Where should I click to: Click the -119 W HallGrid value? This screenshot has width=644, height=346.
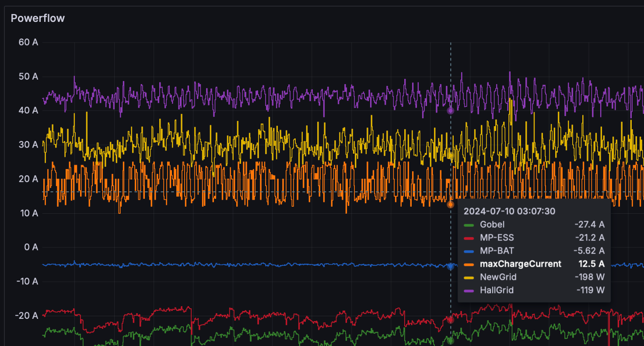click(x=591, y=290)
